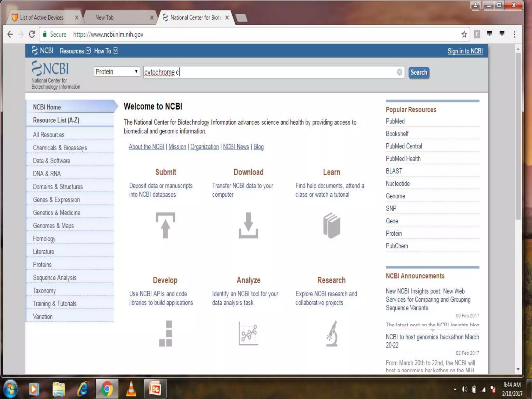Open the Sign in to NCBI link
Viewport: 532px width, 399px height.
tap(465, 51)
